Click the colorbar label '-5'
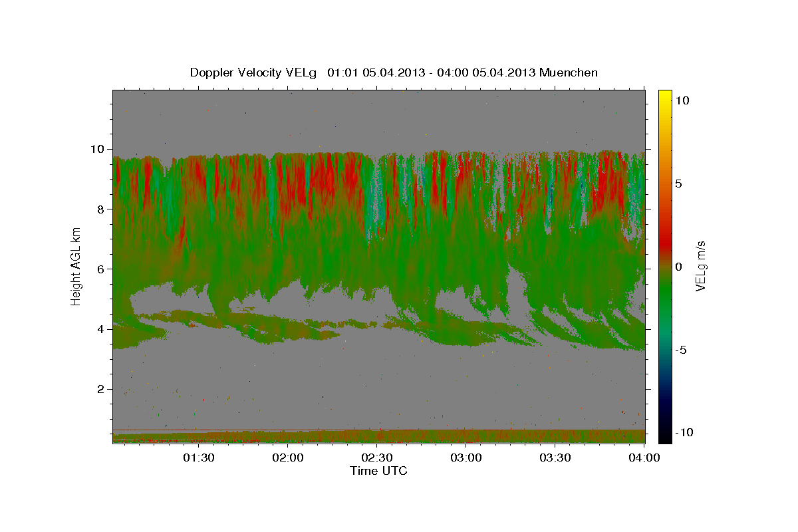The width and height of the screenshot is (798, 532). pos(682,350)
